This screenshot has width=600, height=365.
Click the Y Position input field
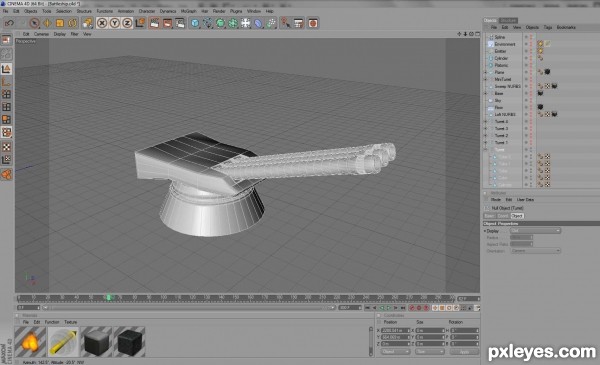tap(395, 337)
